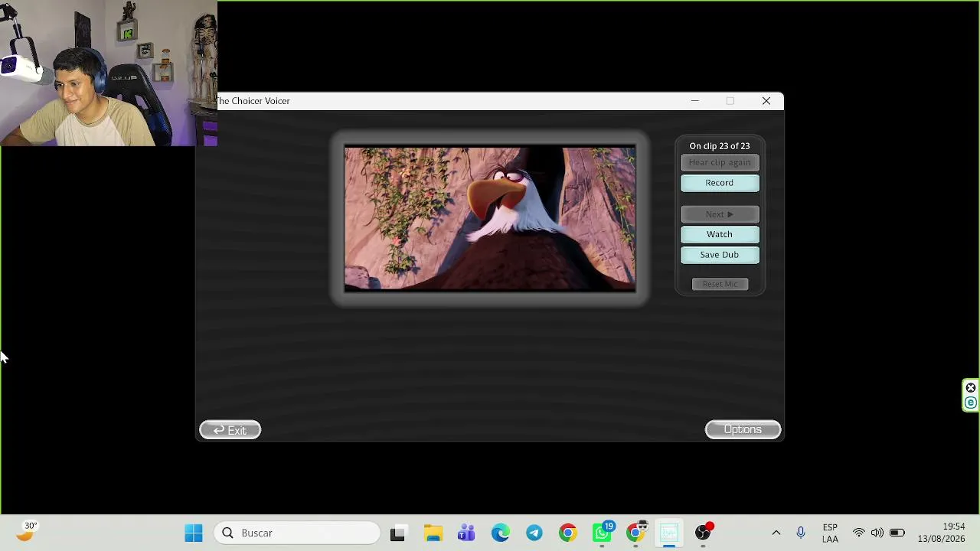Open the 30° weather widget
Viewport: 980px width, 551px height.
[x=28, y=532]
